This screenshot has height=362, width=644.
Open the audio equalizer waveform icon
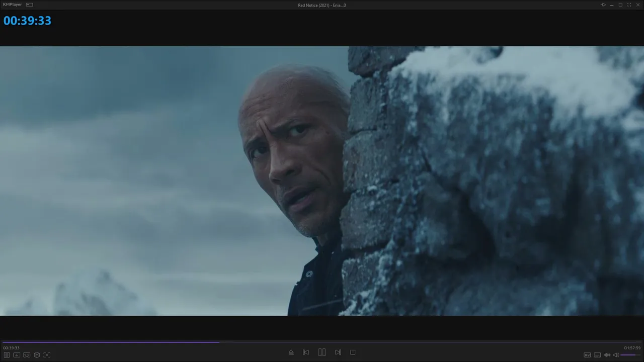click(607, 355)
